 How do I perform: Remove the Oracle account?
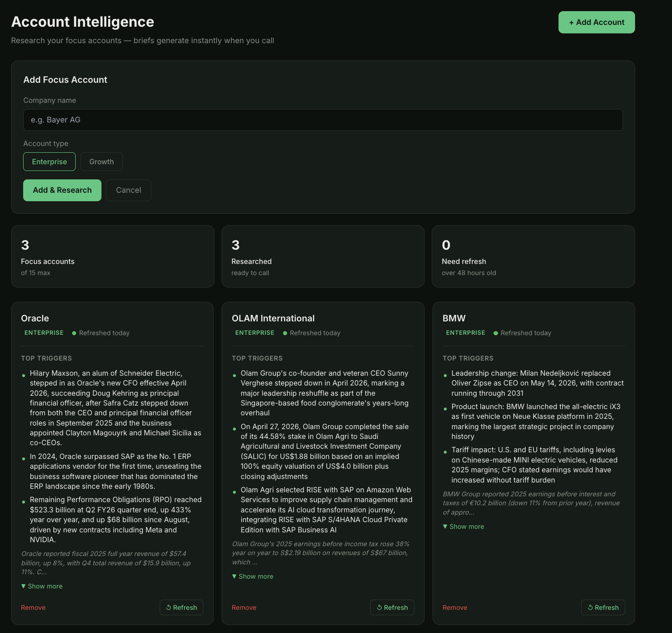pyautogui.click(x=33, y=608)
